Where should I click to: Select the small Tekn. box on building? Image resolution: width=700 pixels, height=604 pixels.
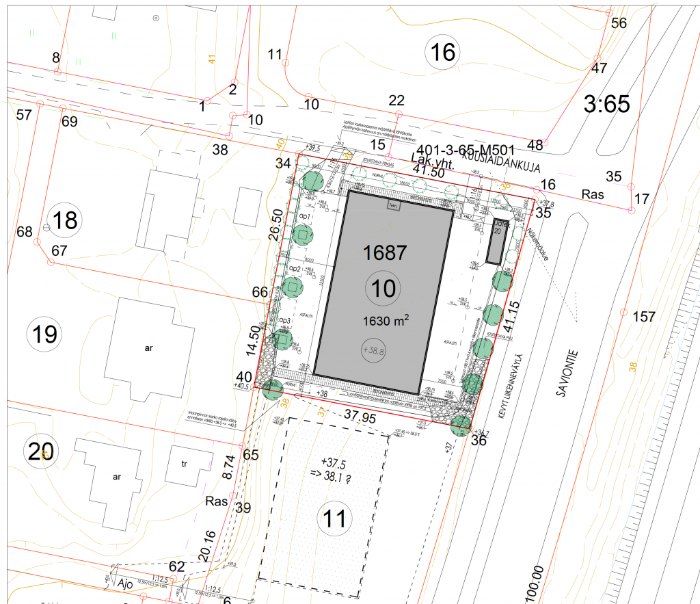(393, 205)
